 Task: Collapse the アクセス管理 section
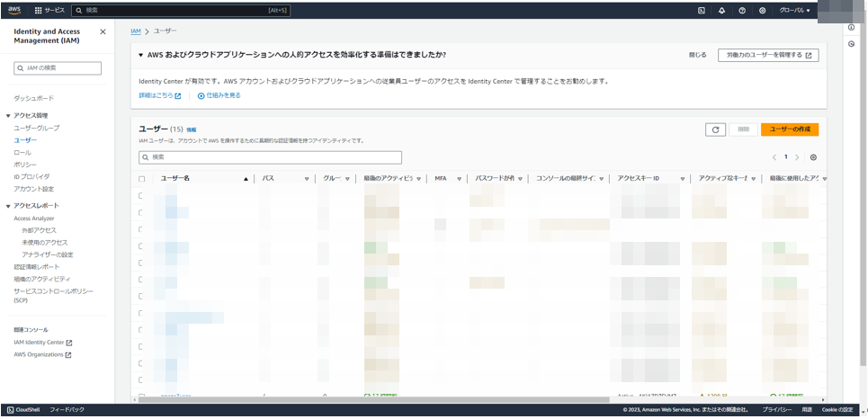click(x=8, y=116)
